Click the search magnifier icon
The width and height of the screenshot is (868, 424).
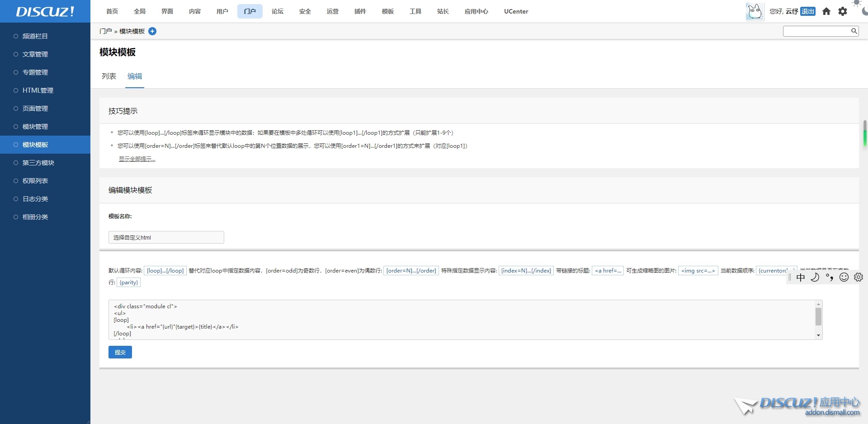(854, 31)
